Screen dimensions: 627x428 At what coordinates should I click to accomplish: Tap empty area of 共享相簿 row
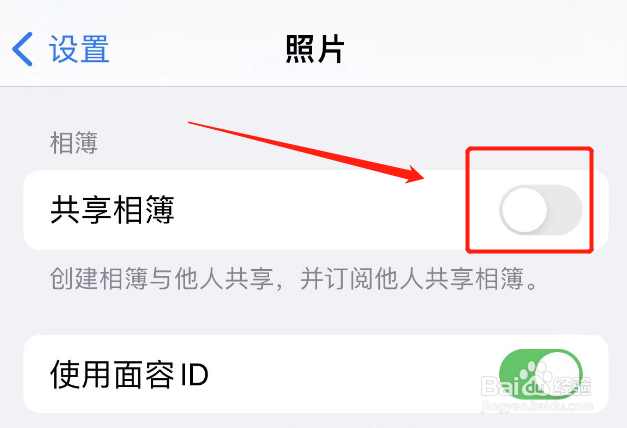tap(320, 210)
